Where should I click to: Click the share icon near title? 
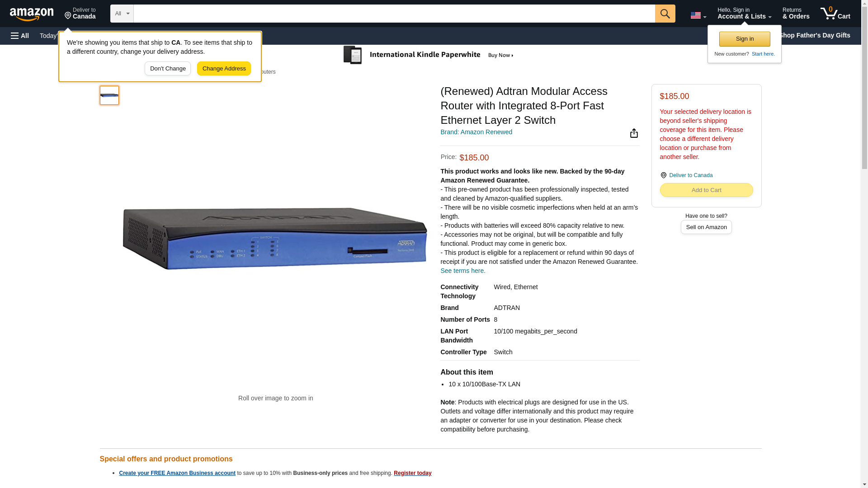pos(634,133)
